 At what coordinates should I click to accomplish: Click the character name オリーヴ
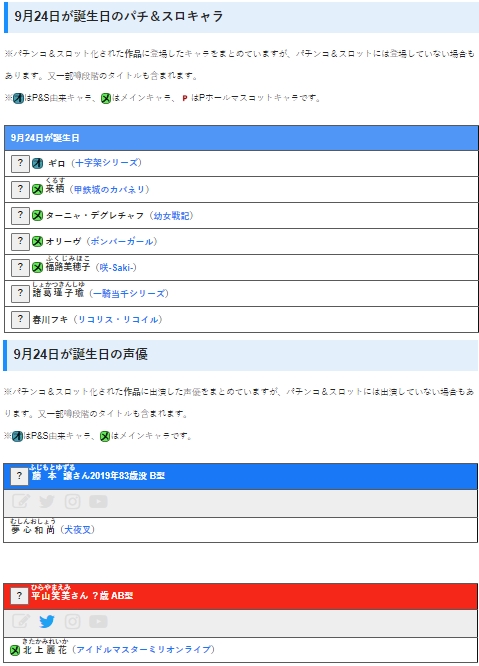63,242
